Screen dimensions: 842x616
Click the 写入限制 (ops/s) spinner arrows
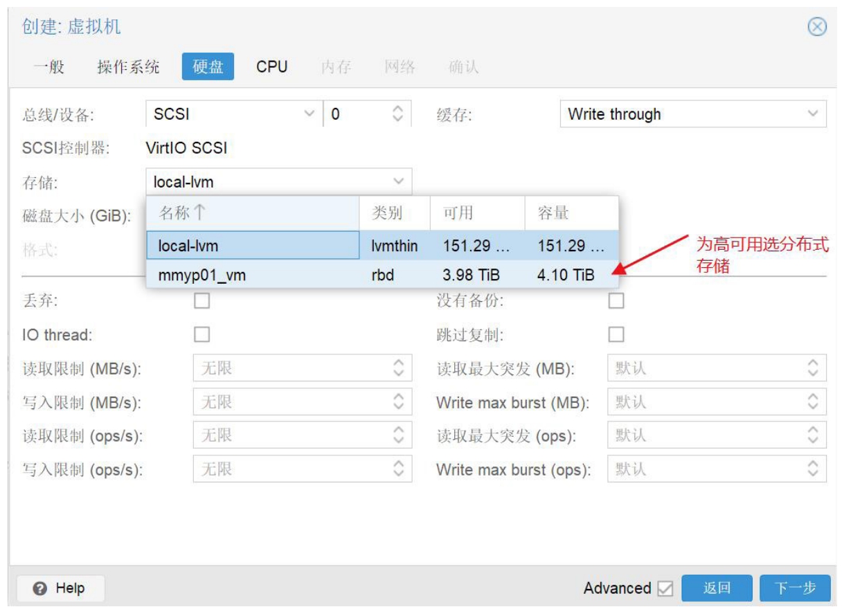coord(398,469)
